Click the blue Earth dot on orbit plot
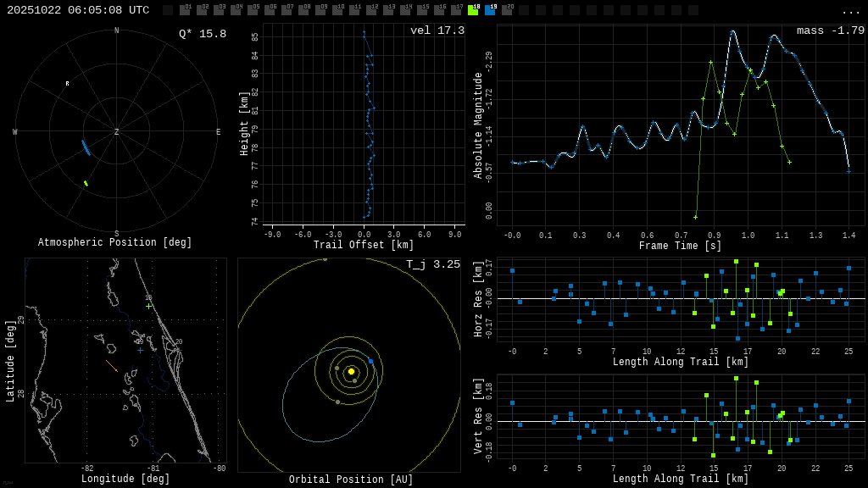The height and width of the screenshot is (488, 868). click(x=370, y=361)
